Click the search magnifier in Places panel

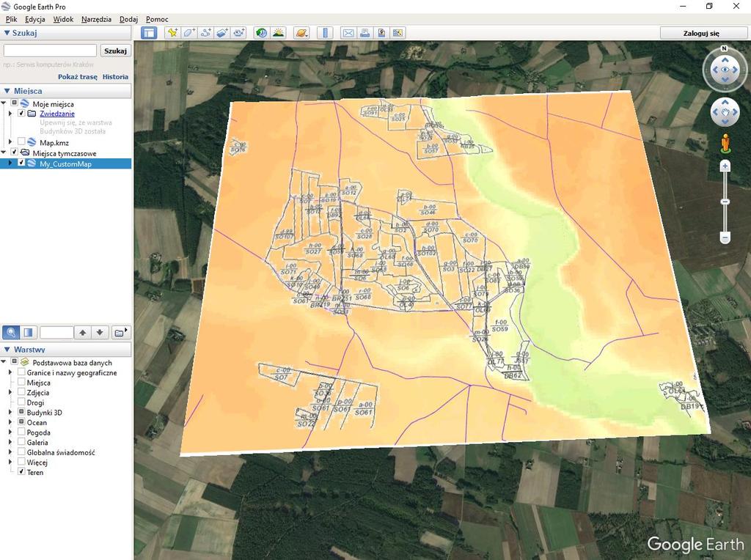(x=11, y=332)
